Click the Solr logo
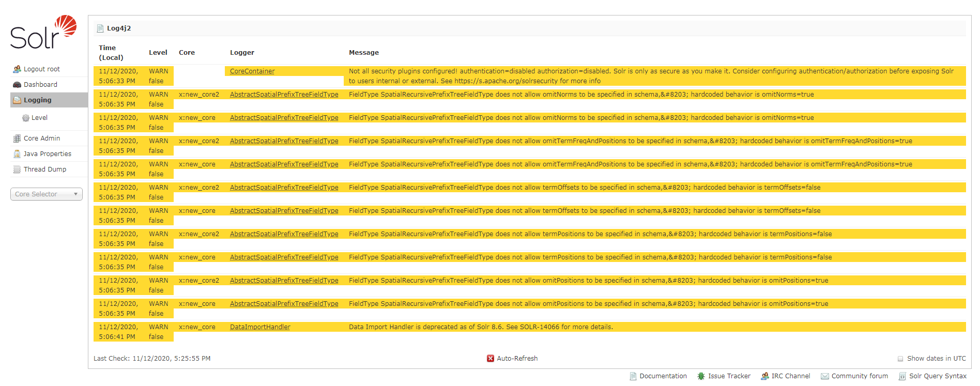Screen dimensions: 980x386 [43, 32]
